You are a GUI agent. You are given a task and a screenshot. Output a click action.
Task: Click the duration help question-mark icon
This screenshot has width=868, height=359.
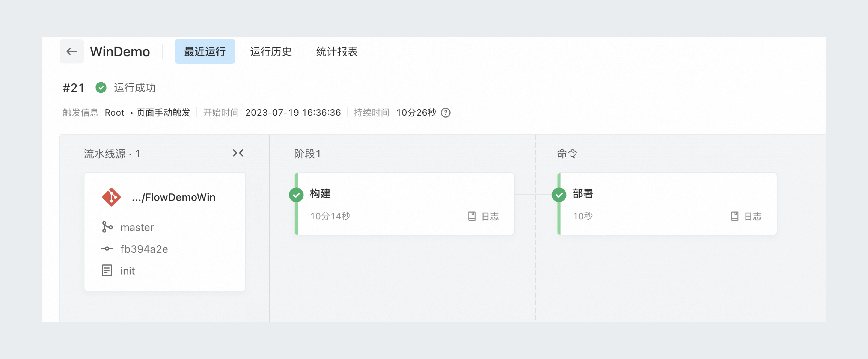(445, 113)
